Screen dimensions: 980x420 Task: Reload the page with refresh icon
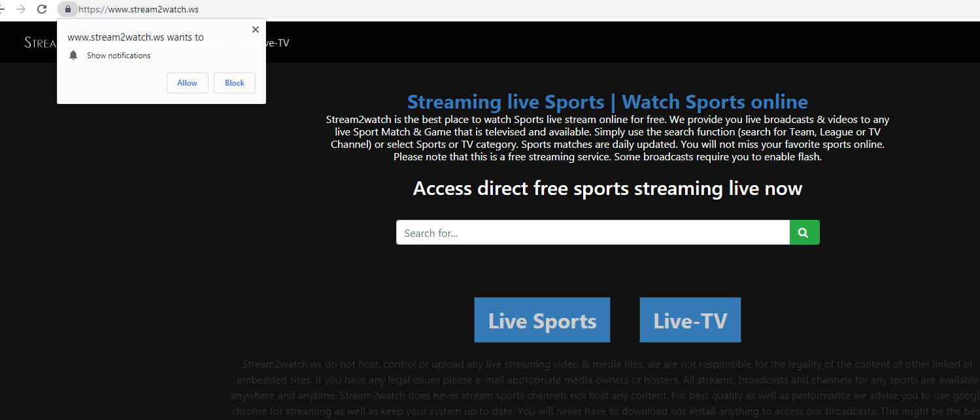tap(42, 9)
